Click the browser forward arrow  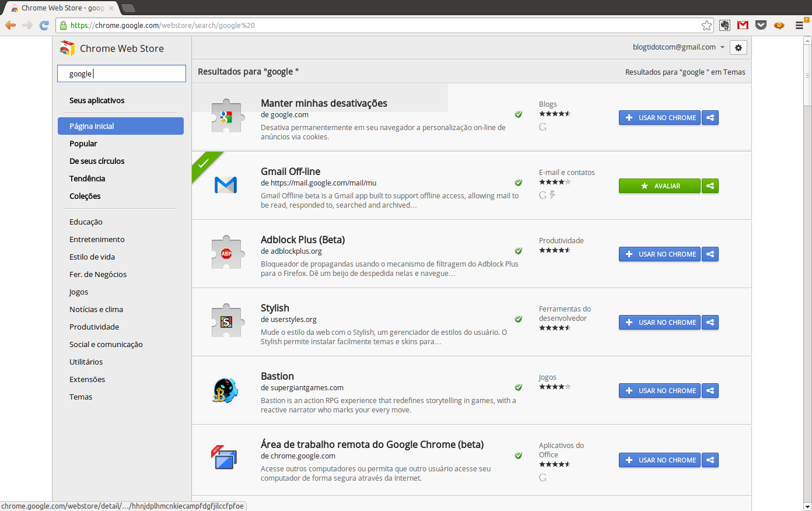point(27,25)
